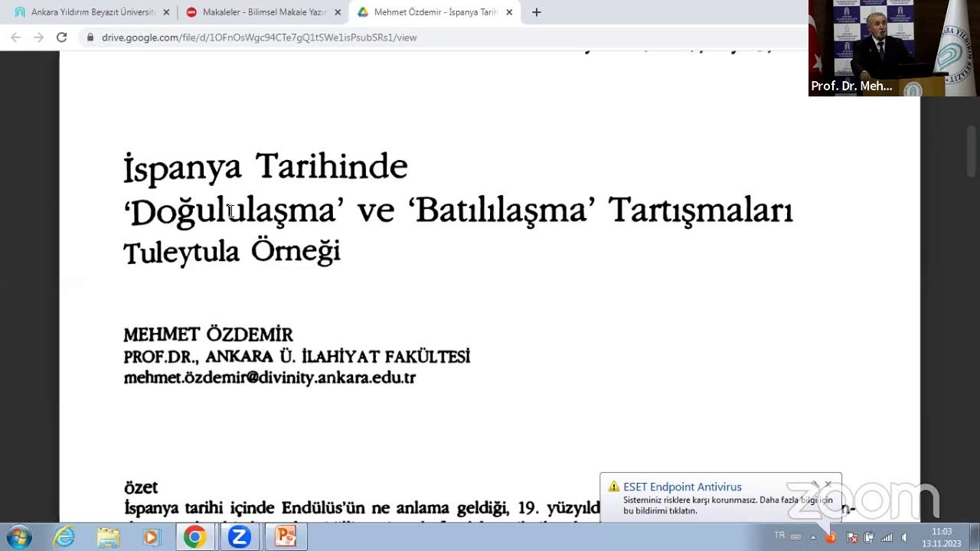Click the email mehmet.özdemir@divinity.ankara.edu.tr
Viewport: 980px width, 551px height.
coord(269,377)
